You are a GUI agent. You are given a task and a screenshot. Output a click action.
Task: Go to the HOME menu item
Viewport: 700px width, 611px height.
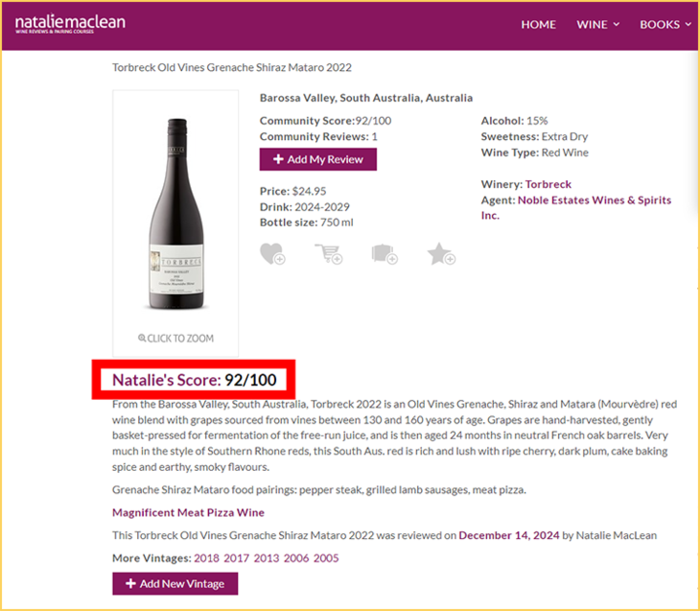pos(538,25)
